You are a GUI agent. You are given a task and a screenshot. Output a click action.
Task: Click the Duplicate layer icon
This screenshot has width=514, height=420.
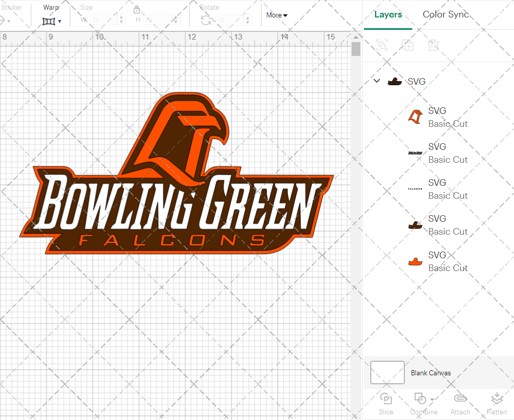tap(408, 45)
